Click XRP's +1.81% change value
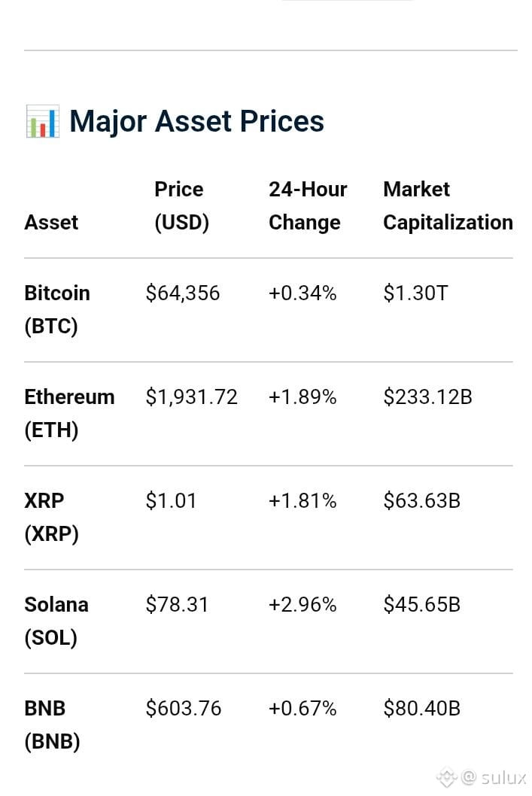This screenshot has height=796, width=532. pyautogui.click(x=302, y=501)
